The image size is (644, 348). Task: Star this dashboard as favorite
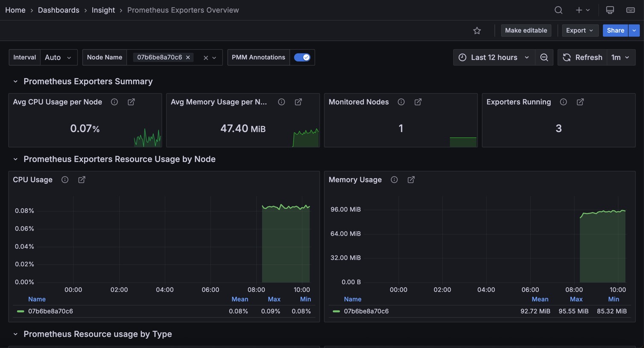pos(477,30)
